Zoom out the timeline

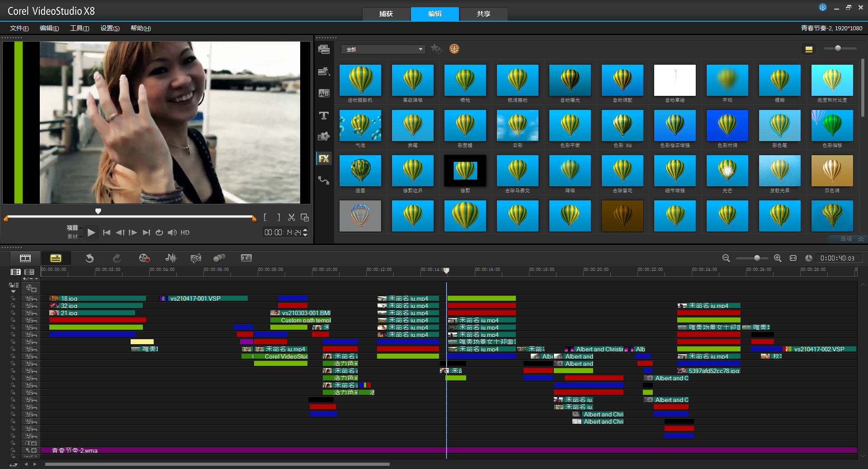tap(726, 258)
